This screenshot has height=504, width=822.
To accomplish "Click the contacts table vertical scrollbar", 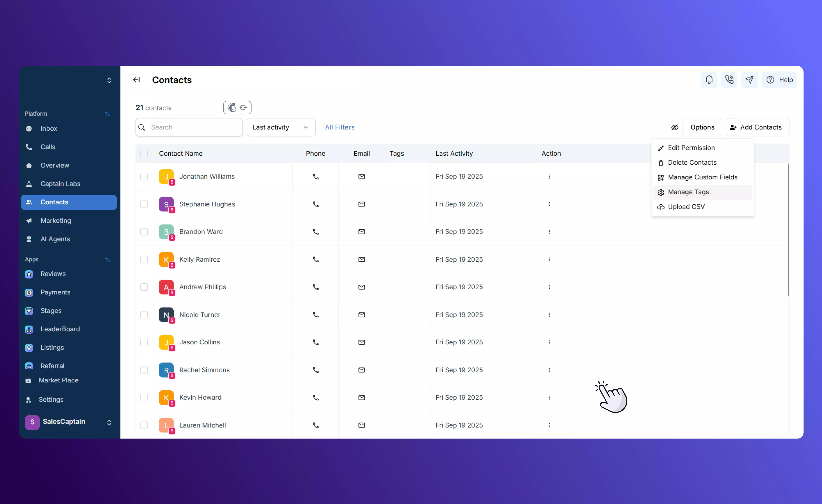I will pos(788,230).
